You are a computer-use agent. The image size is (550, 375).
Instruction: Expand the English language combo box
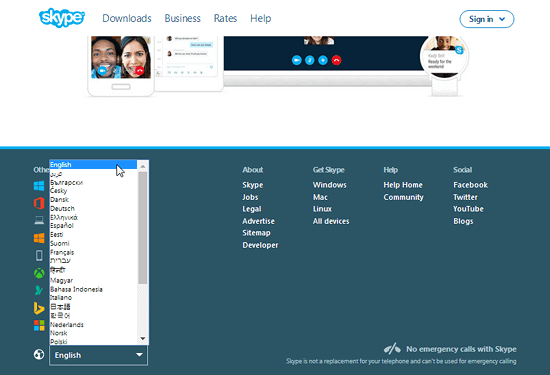[99, 355]
